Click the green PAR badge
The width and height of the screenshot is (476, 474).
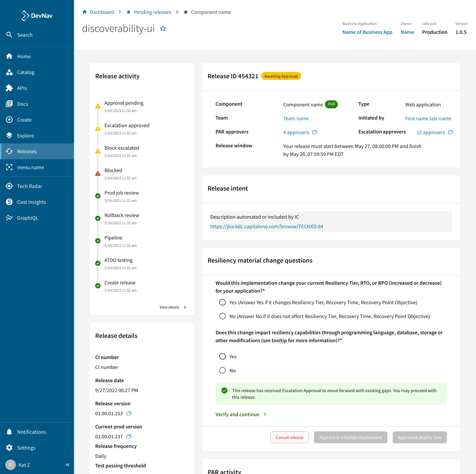[331, 104]
